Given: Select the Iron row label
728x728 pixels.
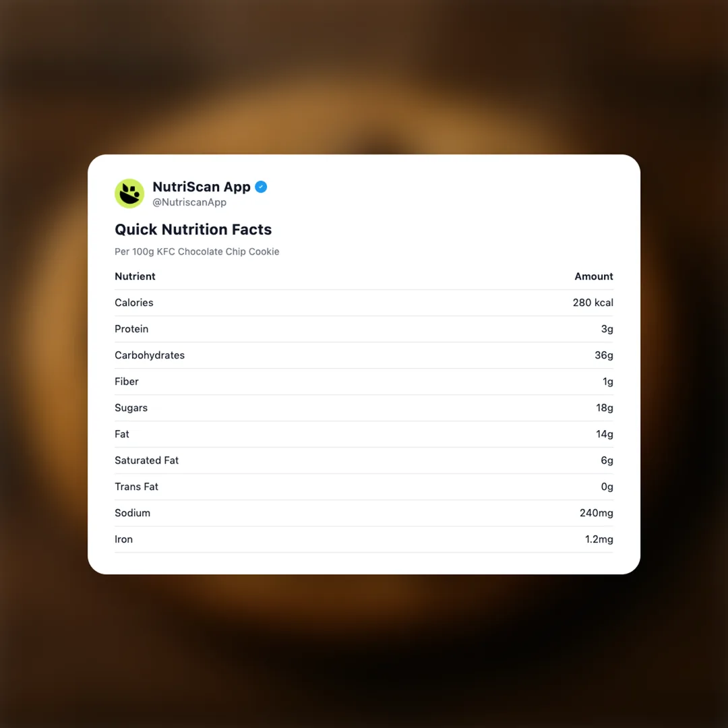Looking at the screenshot, I should pos(123,539).
